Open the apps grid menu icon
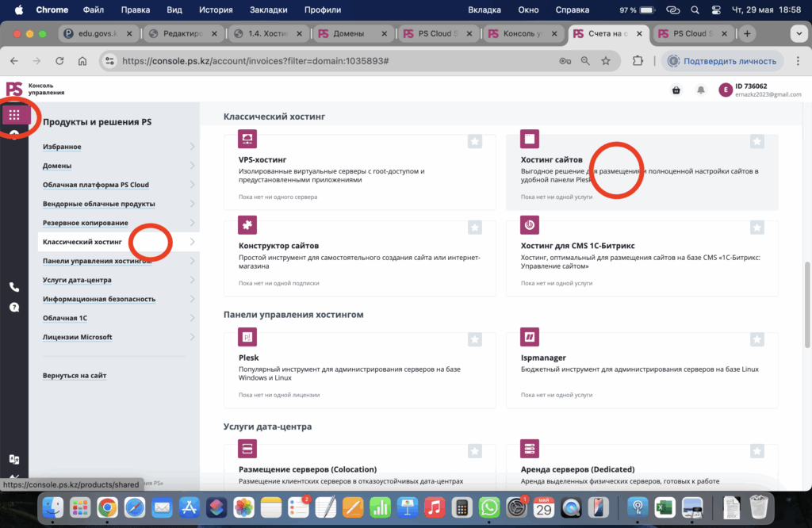 14,115
